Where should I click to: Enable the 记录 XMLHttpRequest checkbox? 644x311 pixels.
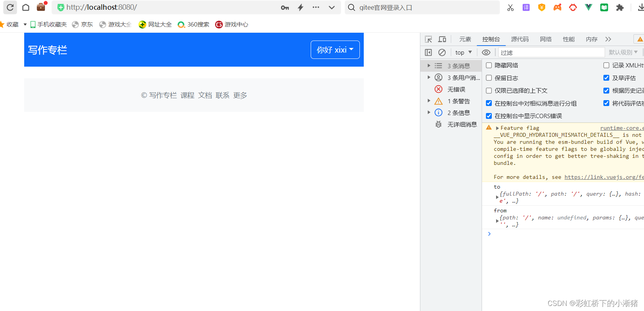coord(606,65)
